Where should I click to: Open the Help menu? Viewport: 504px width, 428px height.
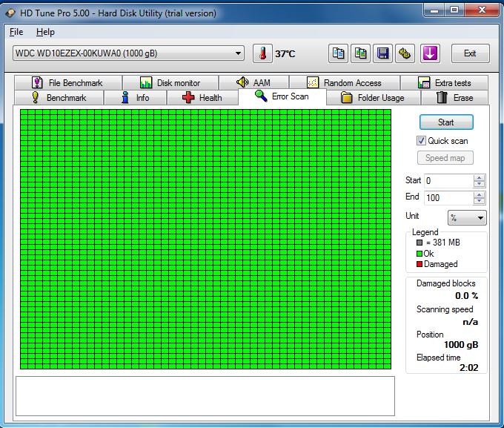coord(45,32)
